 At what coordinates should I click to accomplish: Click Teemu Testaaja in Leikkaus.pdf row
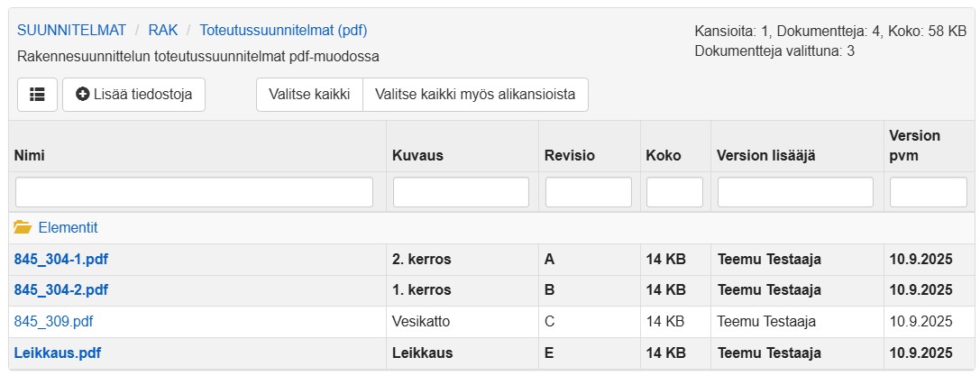(x=769, y=353)
